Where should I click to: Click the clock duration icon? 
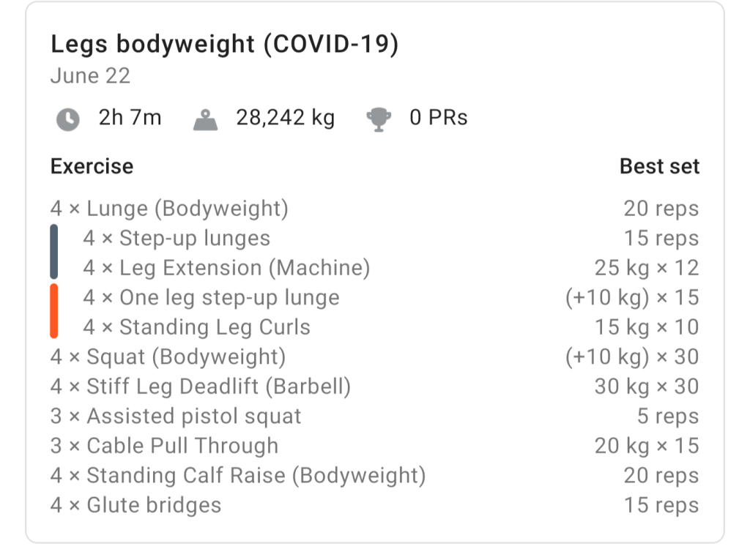click(x=67, y=119)
